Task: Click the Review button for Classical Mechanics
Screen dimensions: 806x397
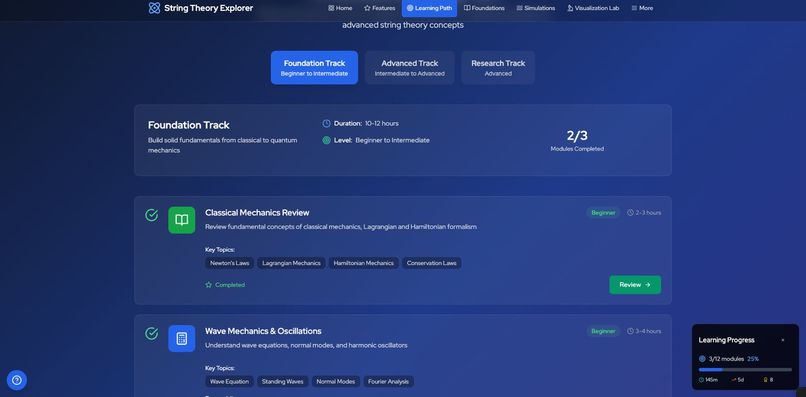Action: 635,285
